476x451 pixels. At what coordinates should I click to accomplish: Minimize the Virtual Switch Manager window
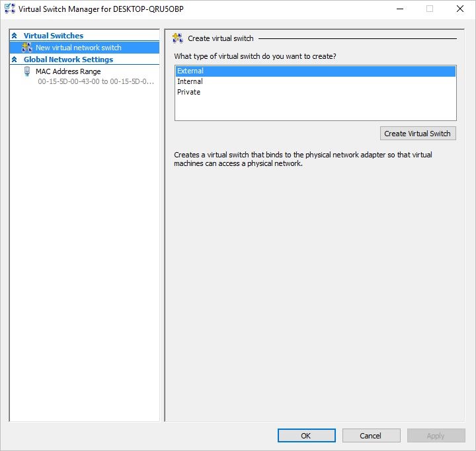pos(399,9)
